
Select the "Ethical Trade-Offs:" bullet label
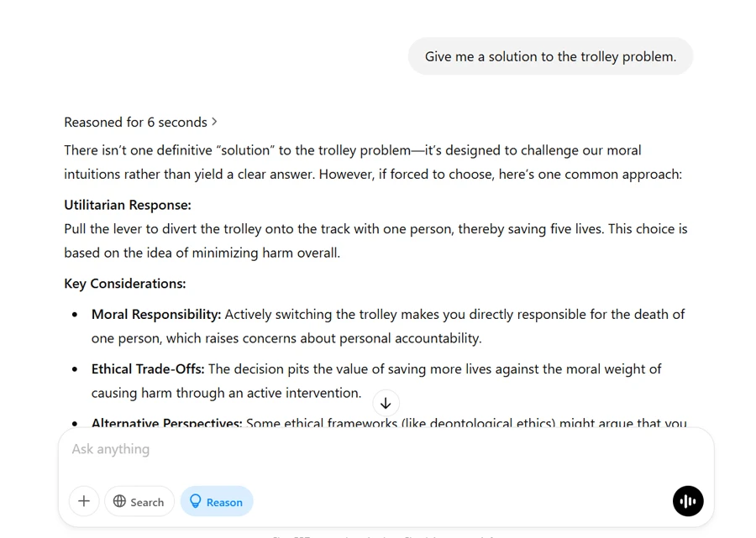click(148, 368)
